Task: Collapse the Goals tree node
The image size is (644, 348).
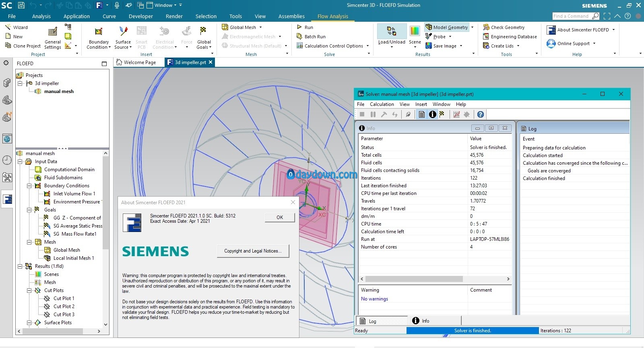Action: [29, 210]
